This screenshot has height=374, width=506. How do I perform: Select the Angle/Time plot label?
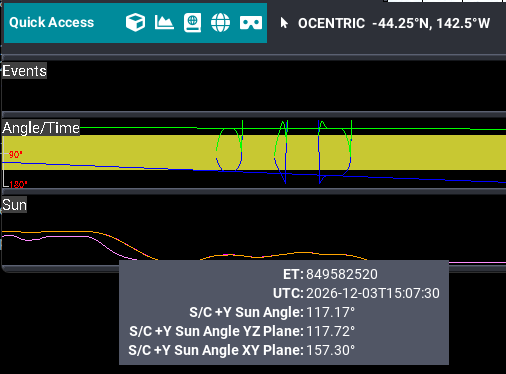41,128
